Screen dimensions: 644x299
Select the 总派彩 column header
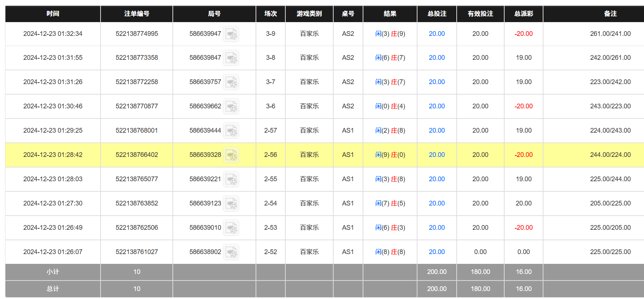tap(523, 14)
